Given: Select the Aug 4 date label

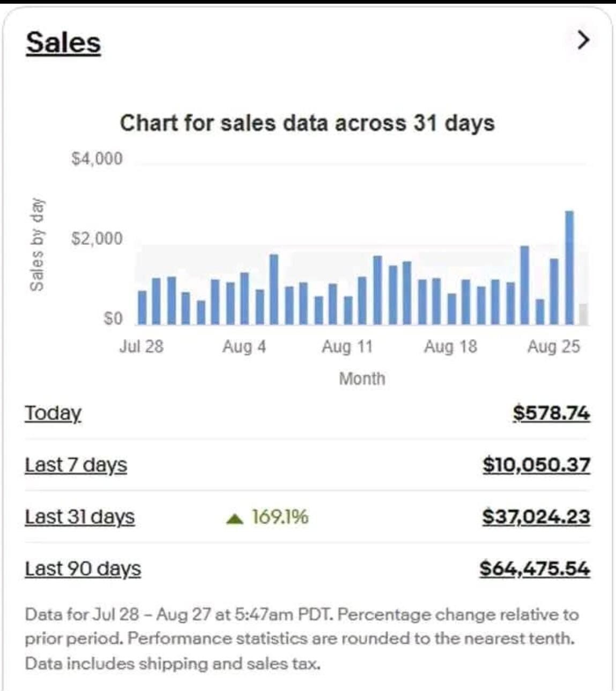Looking at the screenshot, I should (244, 347).
